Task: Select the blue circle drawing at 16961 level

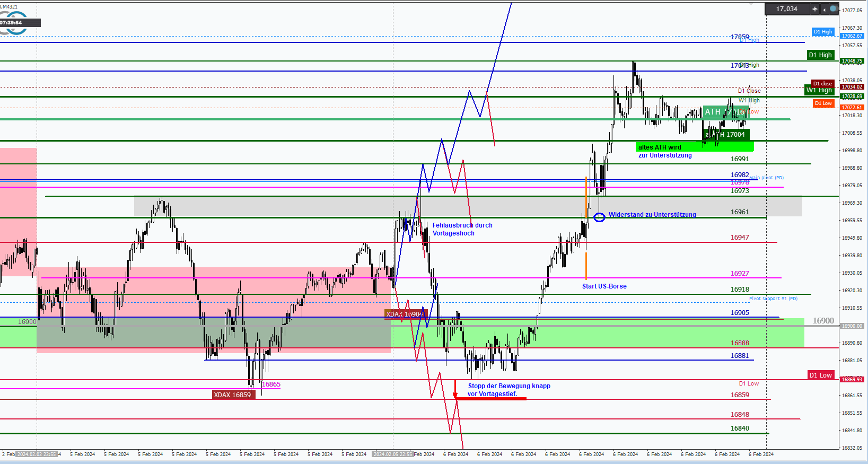Action: click(x=599, y=217)
